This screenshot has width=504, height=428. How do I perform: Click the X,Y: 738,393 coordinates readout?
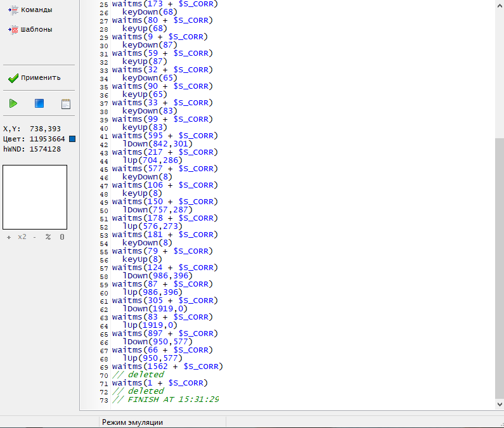pos(32,129)
